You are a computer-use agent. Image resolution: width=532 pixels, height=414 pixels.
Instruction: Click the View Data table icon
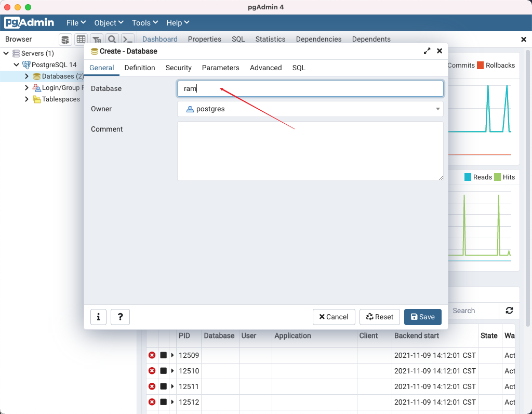tap(81, 40)
